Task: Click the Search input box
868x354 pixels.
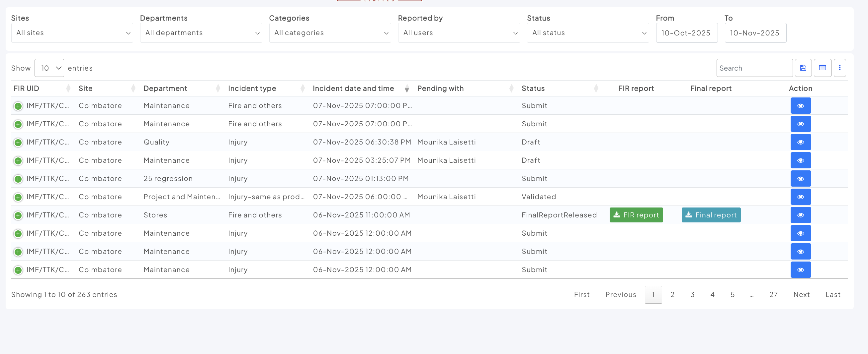Action: (754, 68)
